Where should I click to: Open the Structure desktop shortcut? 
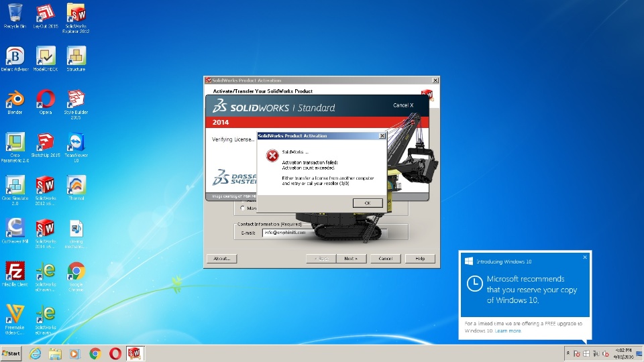point(76,59)
